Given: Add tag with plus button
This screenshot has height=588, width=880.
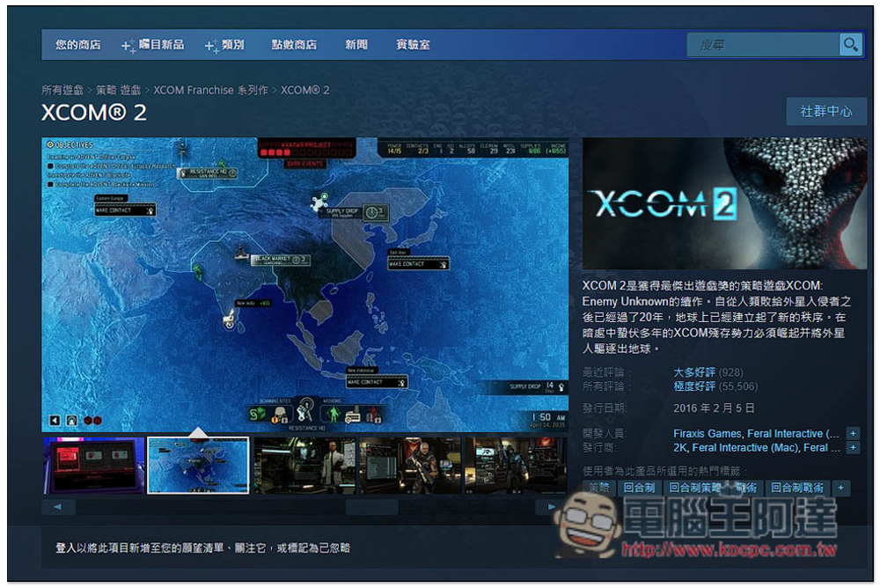Looking at the screenshot, I should [x=841, y=488].
